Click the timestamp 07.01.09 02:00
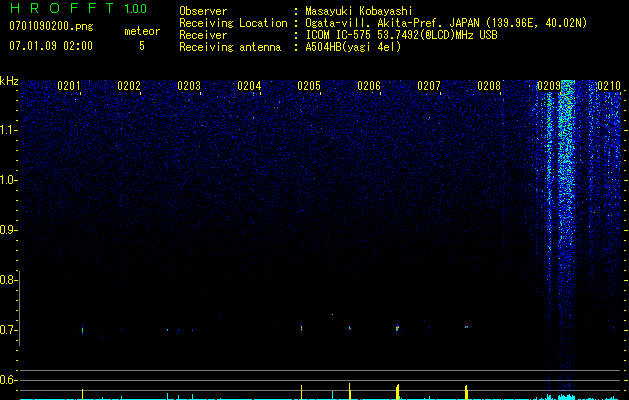The width and height of the screenshot is (629, 400). pos(51,46)
